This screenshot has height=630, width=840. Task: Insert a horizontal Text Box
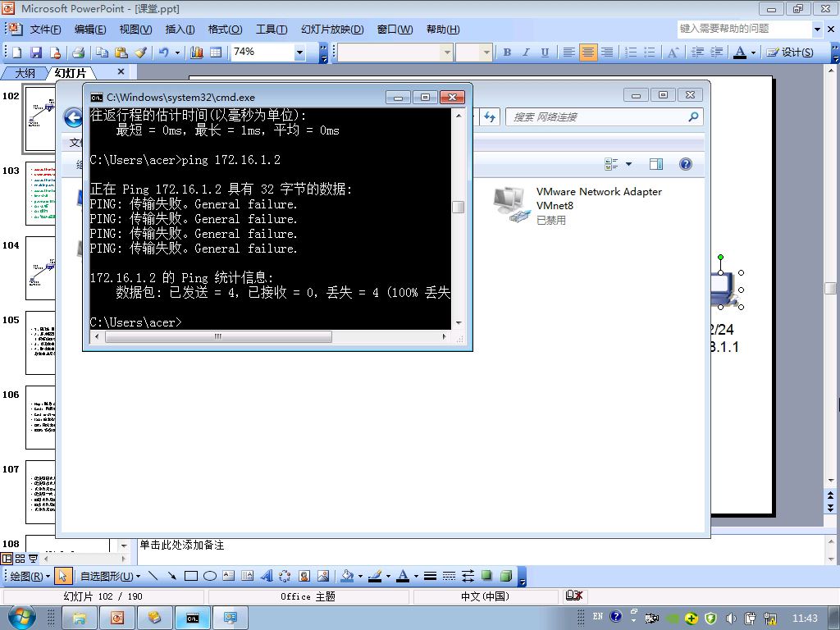coord(229,576)
